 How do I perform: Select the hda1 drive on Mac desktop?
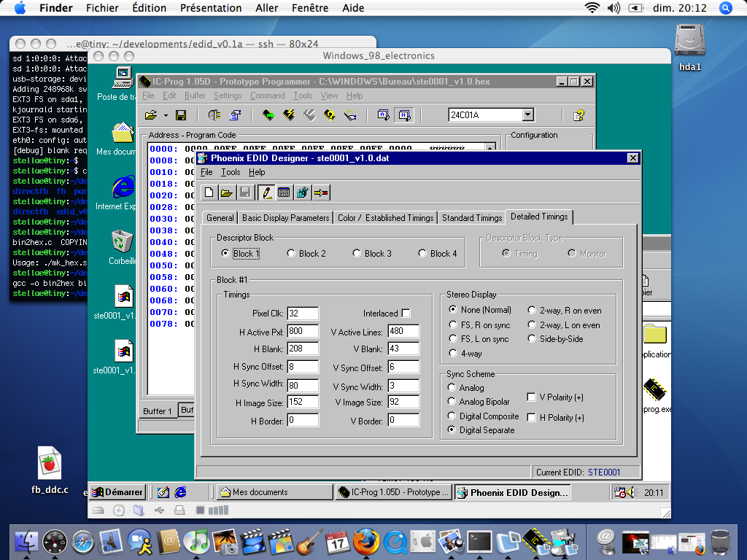[x=690, y=42]
